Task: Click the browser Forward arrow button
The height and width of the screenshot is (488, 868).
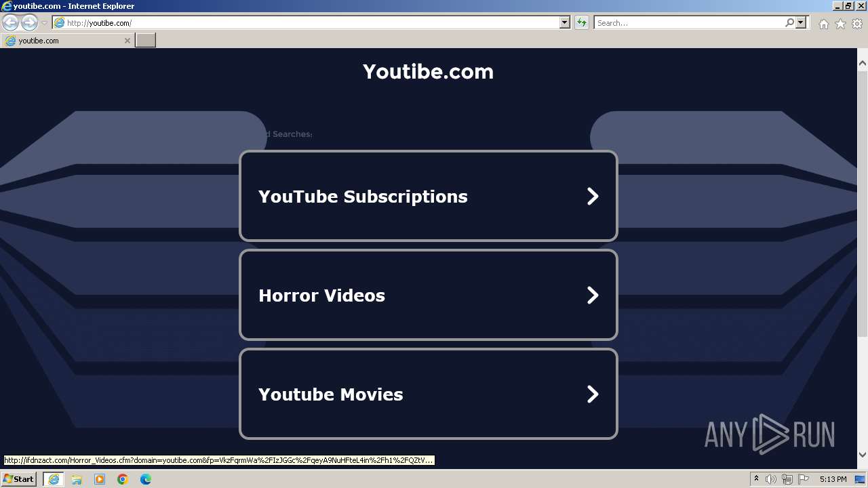Action: 29,23
